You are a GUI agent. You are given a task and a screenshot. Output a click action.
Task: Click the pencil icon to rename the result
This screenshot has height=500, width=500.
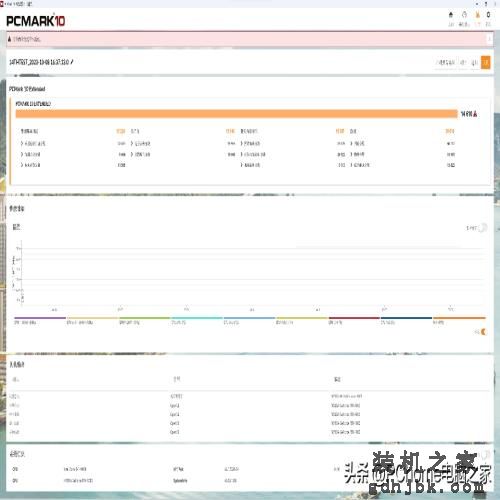[x=72, y=62]
